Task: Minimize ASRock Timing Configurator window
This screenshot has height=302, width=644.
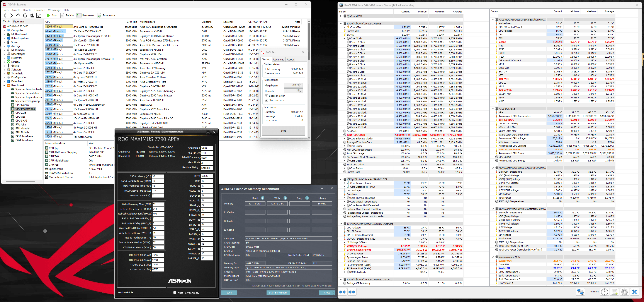Action: (x=208, y=132)
